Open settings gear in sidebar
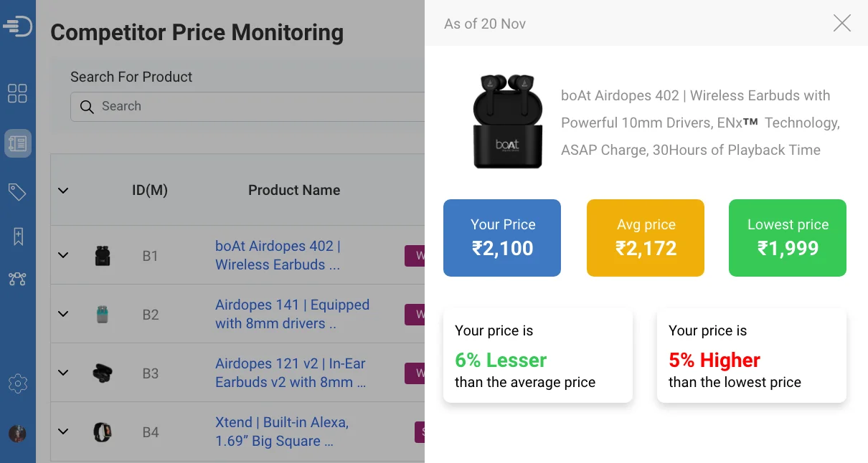The width and height of the screenshot is (868, 463). 17,383
